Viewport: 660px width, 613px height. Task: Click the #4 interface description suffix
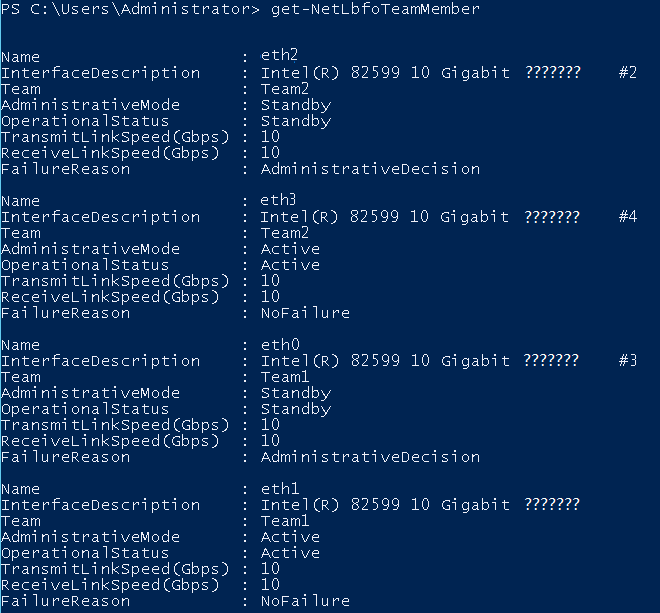628,216
